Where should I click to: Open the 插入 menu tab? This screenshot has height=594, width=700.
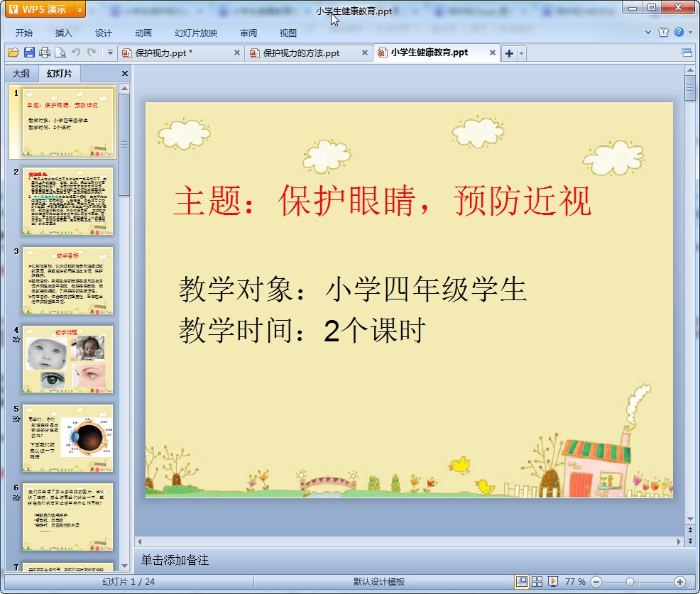[x=63, y=33]
